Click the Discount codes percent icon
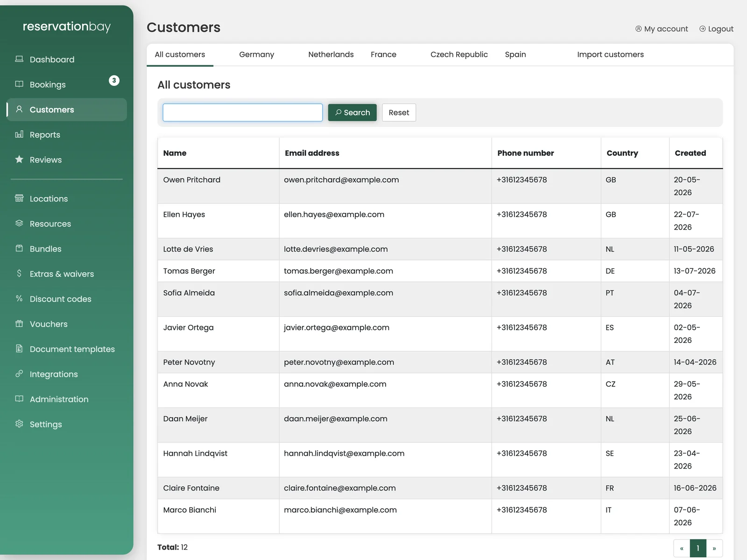 point(19,298)
